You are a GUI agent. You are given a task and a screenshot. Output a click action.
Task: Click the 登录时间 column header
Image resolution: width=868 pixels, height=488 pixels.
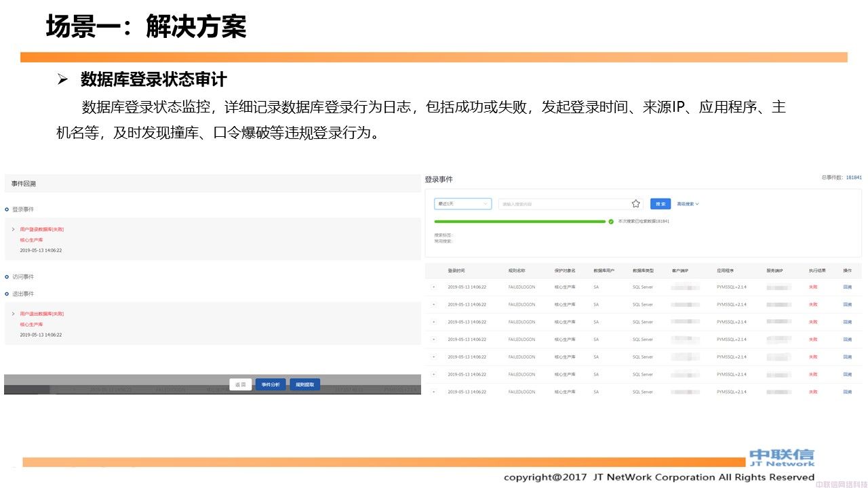(456, 270)
